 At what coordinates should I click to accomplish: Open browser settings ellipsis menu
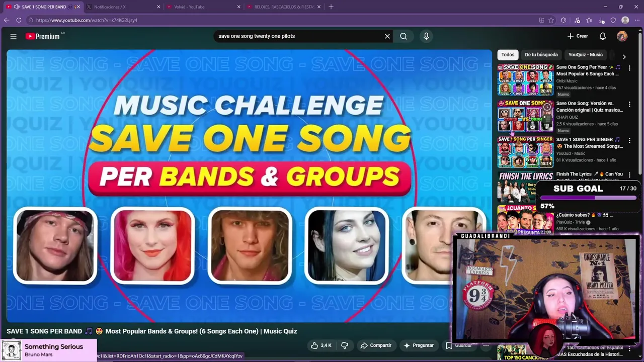click(x=637, y=20)
